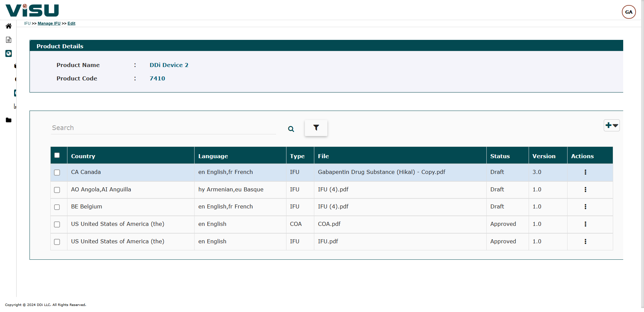Open the document icon in sidebar

click(9, 40)
